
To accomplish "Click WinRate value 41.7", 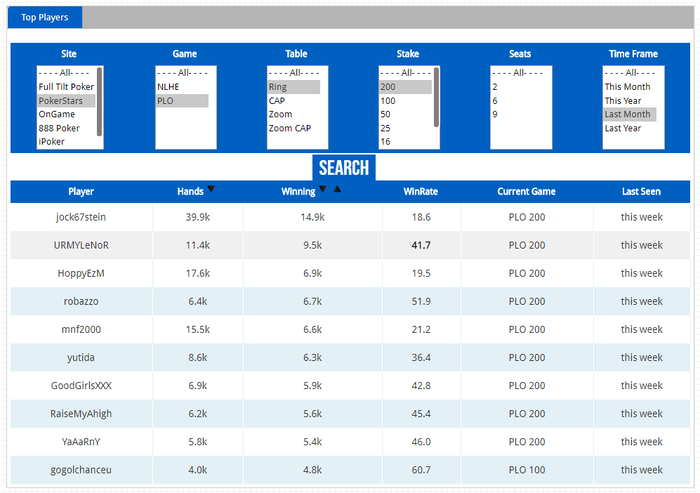I will pyautogui.click(x=421, y=245).
